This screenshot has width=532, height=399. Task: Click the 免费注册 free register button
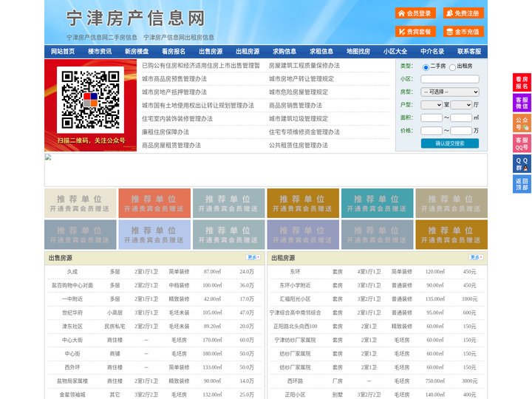[463, 13]
